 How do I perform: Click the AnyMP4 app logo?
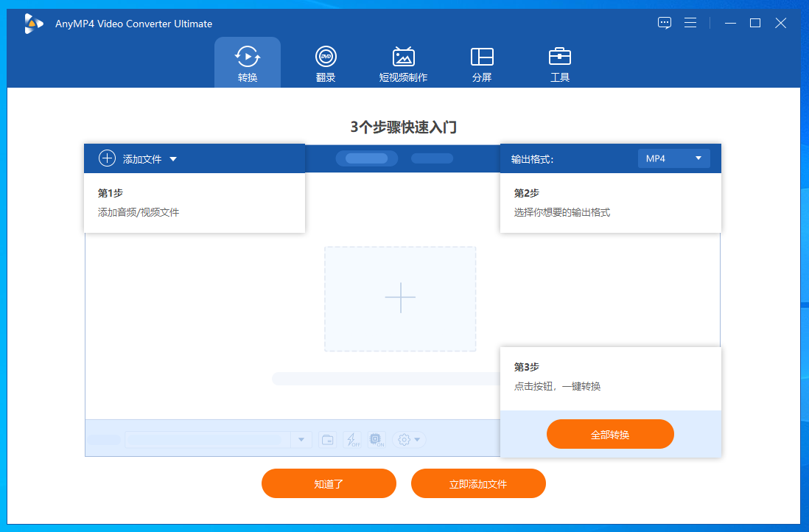34,24
